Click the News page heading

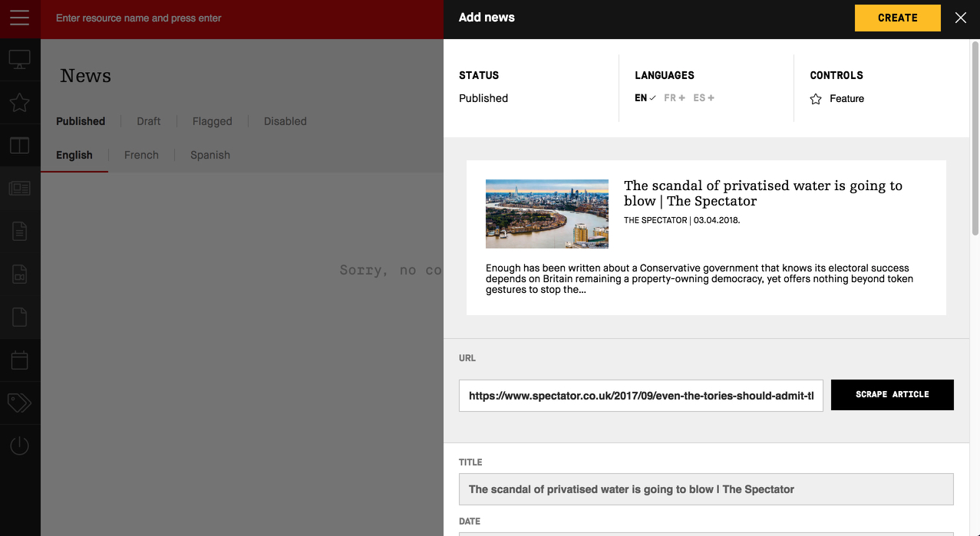[x=85, y=76]
